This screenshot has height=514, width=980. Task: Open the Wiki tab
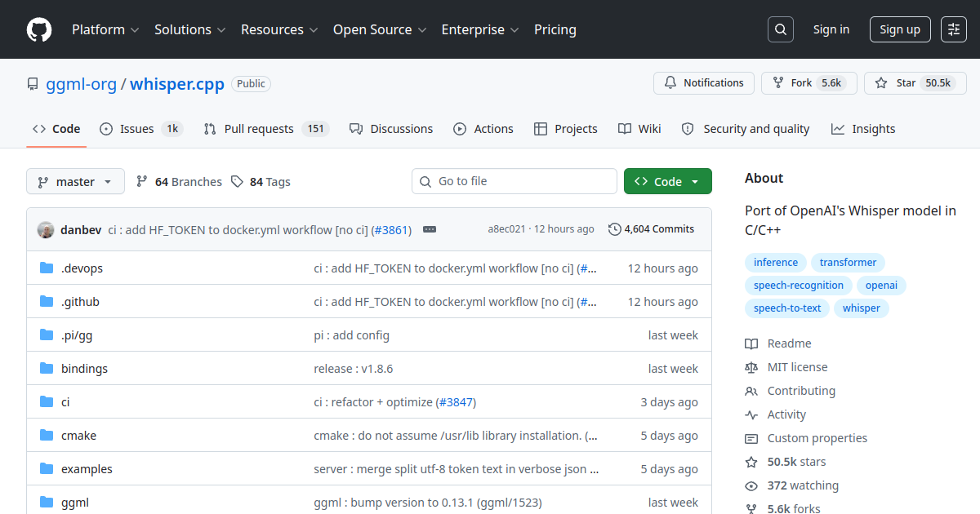(x=639, y=129)
